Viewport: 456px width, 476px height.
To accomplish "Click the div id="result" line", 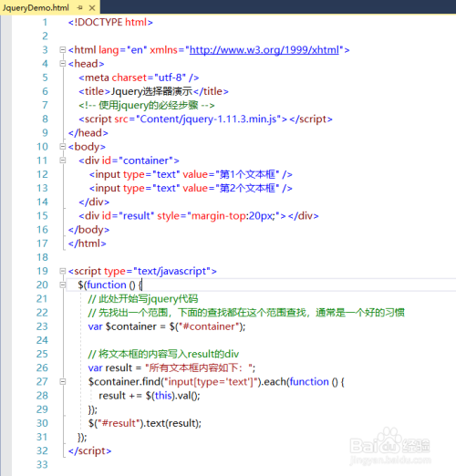I will point(199,216).
